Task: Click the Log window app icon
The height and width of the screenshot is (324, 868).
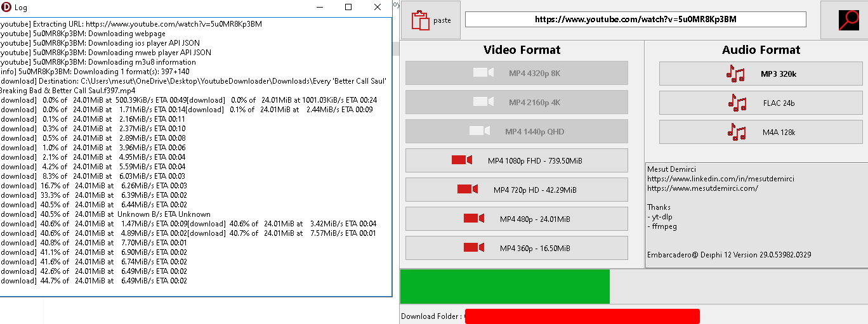Action: coord(6,7)
